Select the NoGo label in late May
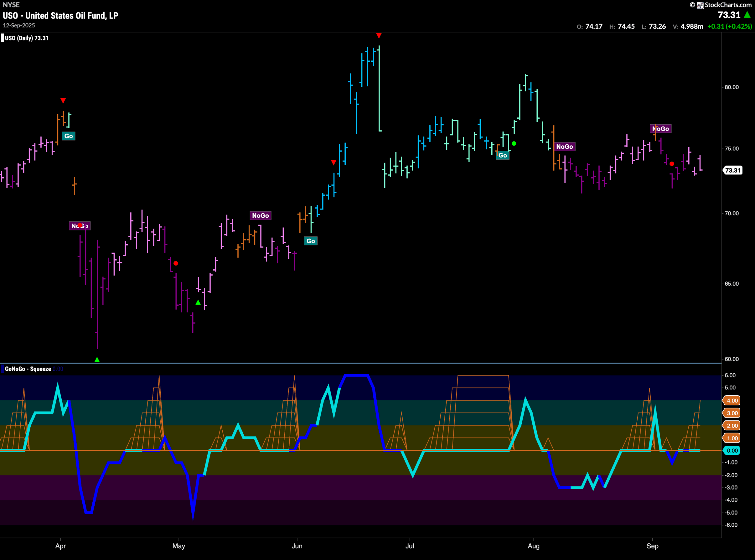Viewport: 755px width, 560px height. click(x=260, y=216)
